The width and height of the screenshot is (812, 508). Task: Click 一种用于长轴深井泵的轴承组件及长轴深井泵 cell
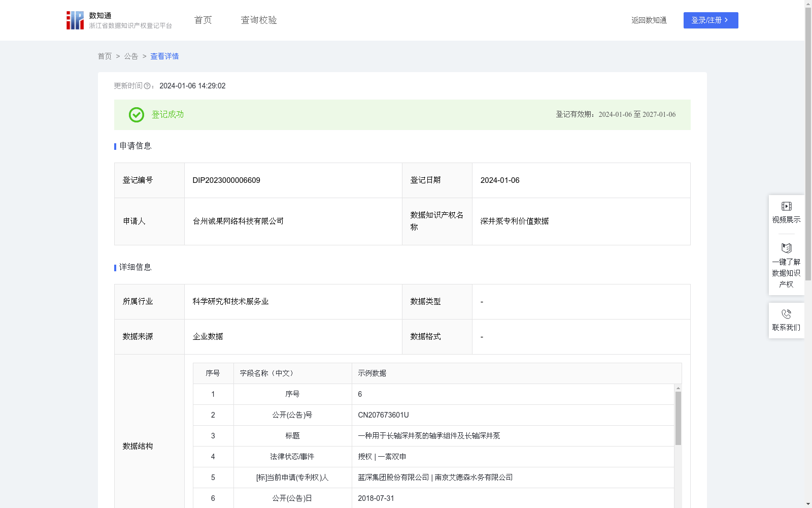(429, 436)
